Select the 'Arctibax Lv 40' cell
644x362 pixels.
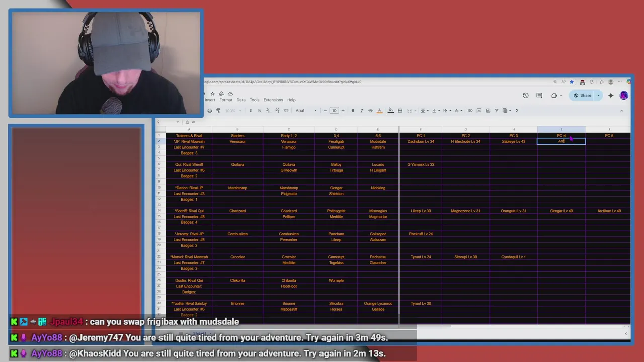pos(609,211)
